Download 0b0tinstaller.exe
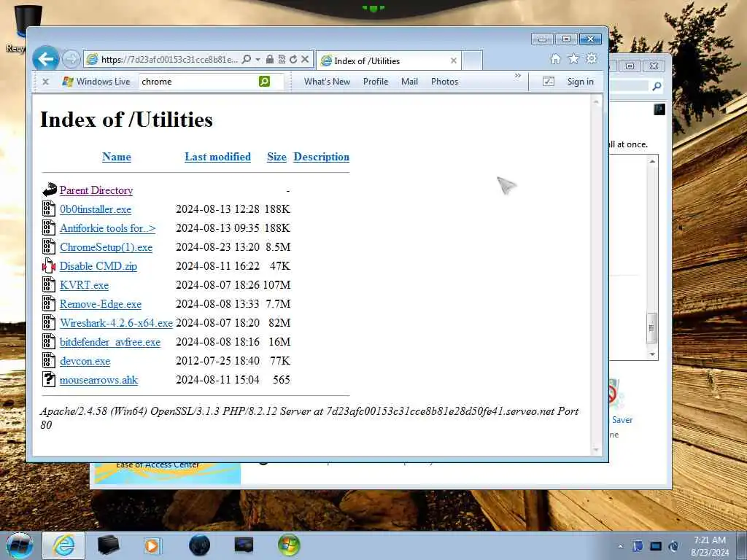The image size is (747, 560). [96, 209]
